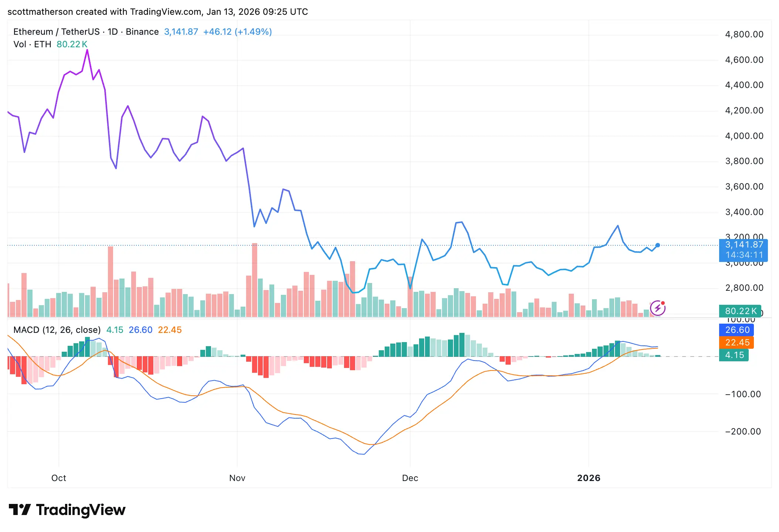The width and height of the screenshot is (779, 532).
Task: Click the blue 26.60 MACD value badge
Action: 737,330
